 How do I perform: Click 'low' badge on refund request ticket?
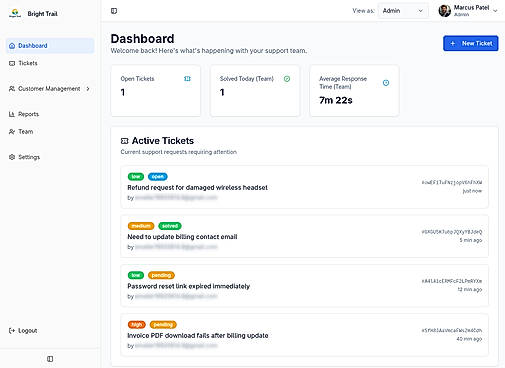[136, 177]
